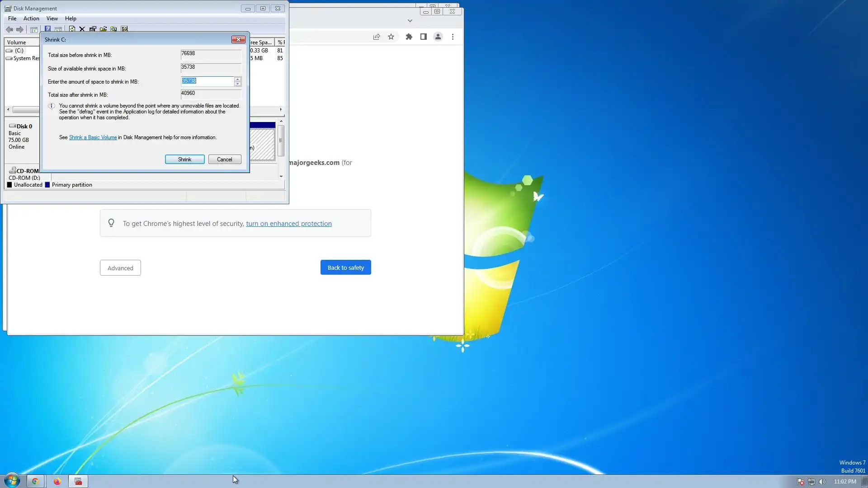Viewport: 868px width, 488px height.
Task: Click the Delete X toolbar icon
Action: (x=82, y=29)
